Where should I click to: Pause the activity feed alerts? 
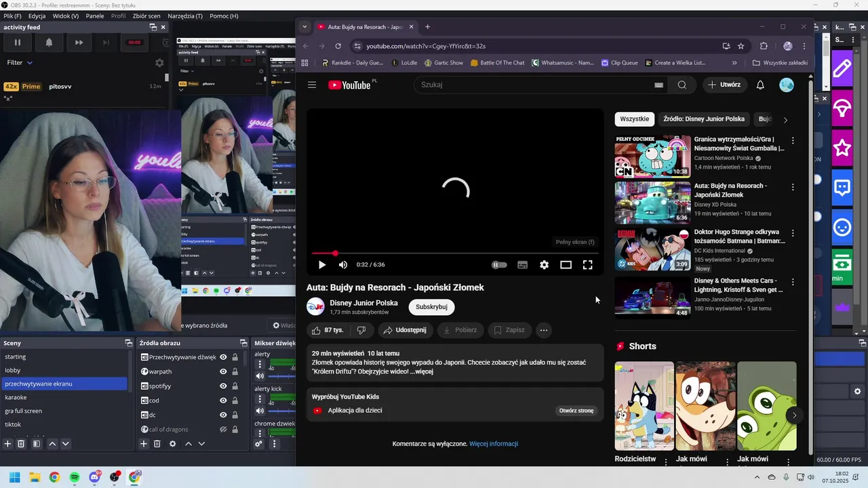click(x=18, y=42)
